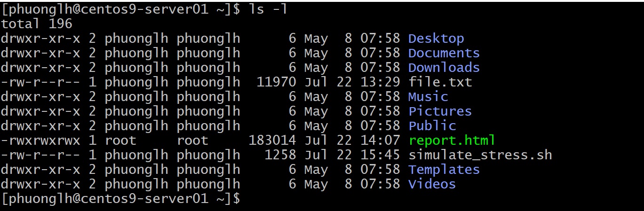Click the Public directory name

coord(432,126)
